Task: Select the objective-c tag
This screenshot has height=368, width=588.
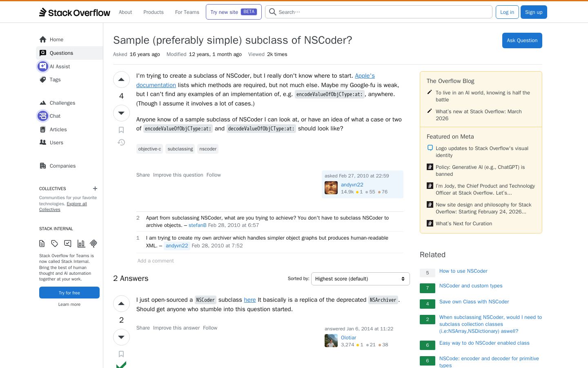Action: point(149,149)
